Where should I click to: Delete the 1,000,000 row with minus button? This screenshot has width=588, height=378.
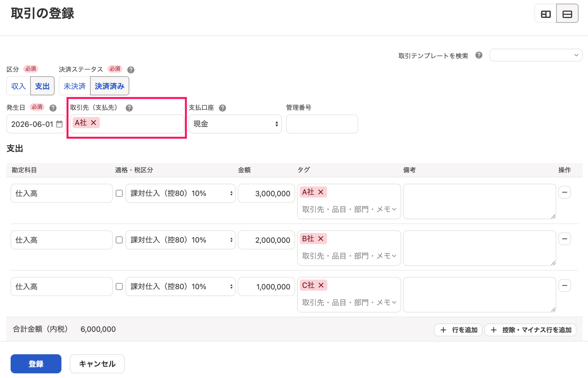564,285
